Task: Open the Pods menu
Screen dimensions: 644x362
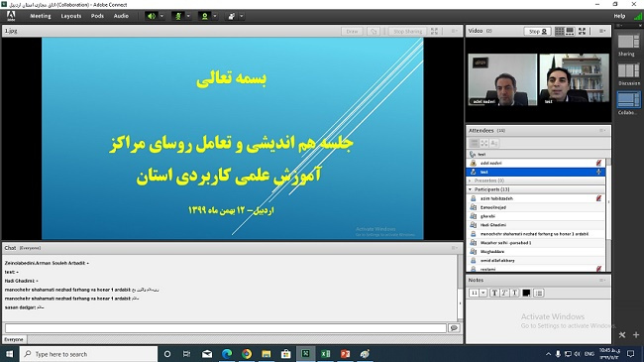Action: (97, 16)
